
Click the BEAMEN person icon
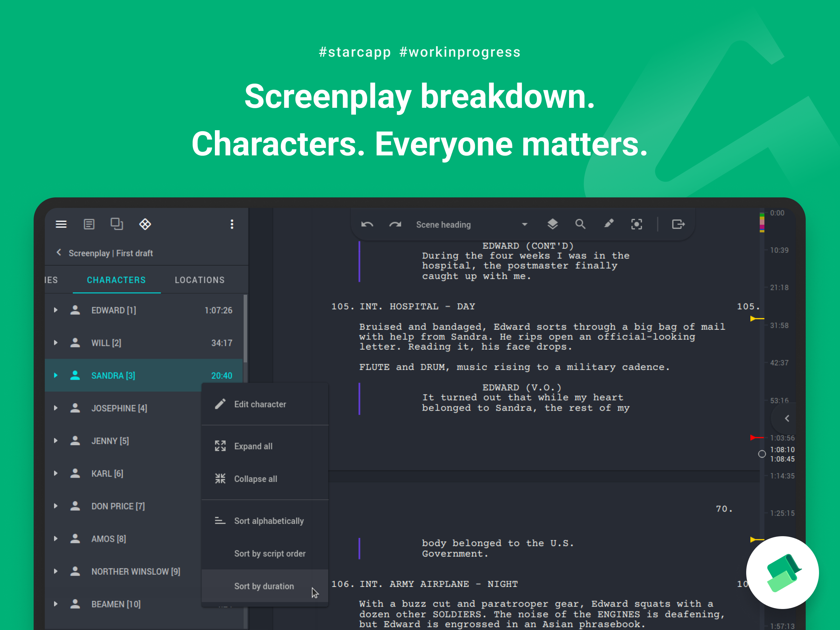(x=75, y=604)
